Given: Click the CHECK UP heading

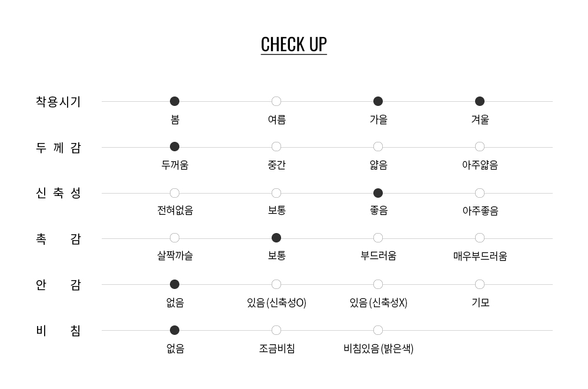Looking at the screenshot, I should click(294, 45).
